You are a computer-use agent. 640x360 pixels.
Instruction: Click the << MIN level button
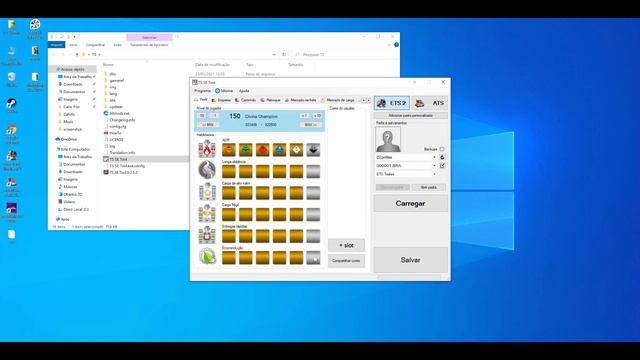coord(208,124)
